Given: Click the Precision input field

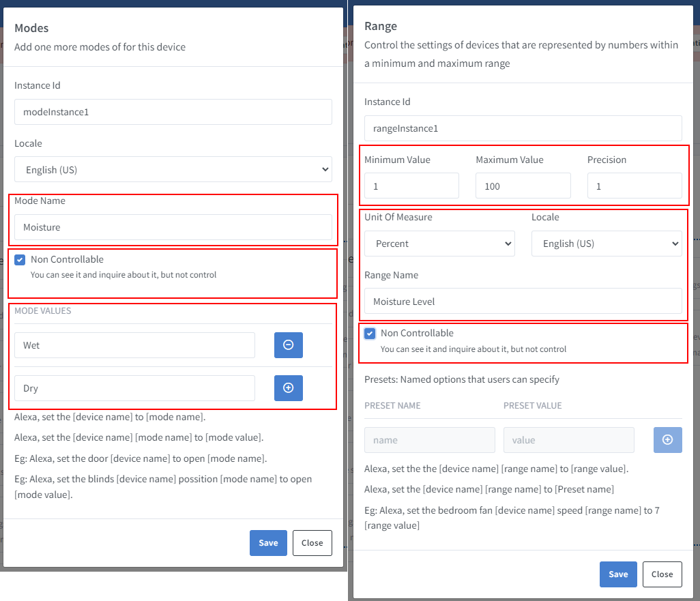Looking at the screenshot, I should [x=634, y=186].
